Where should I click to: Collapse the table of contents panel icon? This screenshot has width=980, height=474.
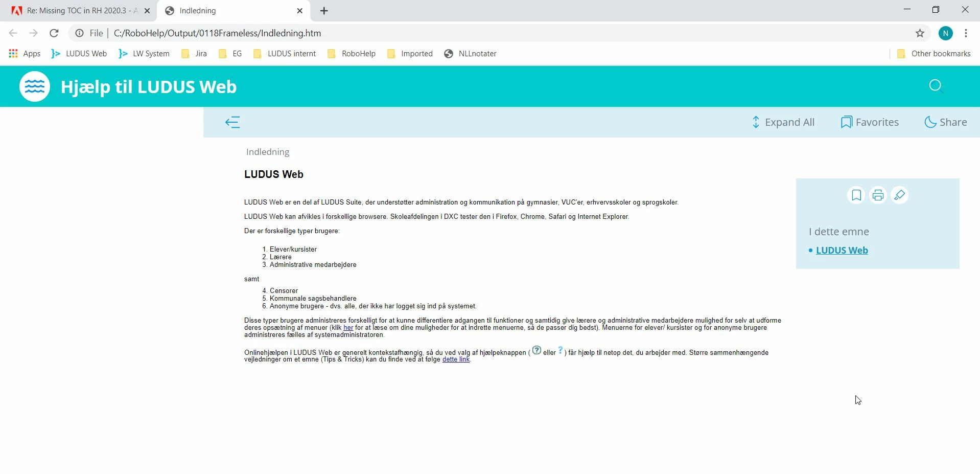pyautogui.click(x=232, y=122)
